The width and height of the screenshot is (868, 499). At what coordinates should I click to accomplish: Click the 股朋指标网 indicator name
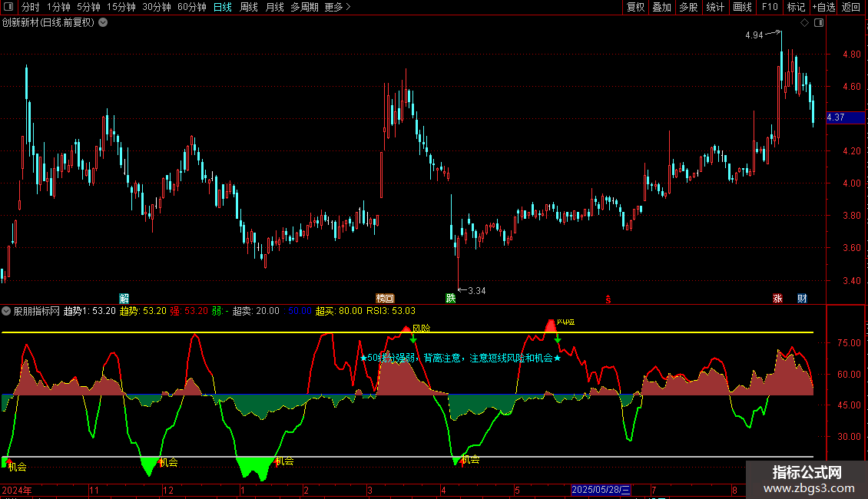[x=37, y=311]
